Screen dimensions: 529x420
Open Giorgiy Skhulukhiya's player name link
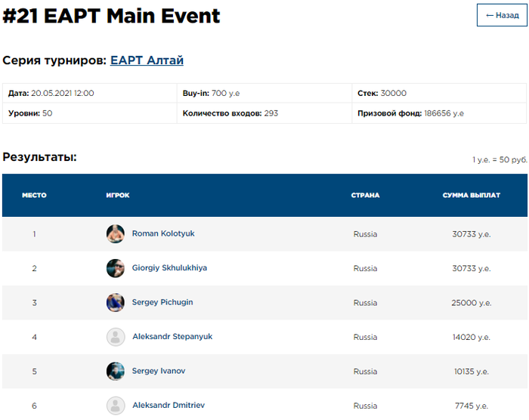169,268
